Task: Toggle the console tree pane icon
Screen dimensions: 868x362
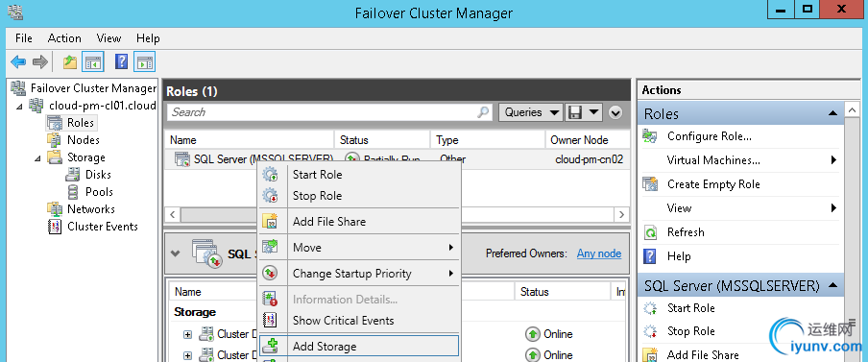Action: click(93, 62)
